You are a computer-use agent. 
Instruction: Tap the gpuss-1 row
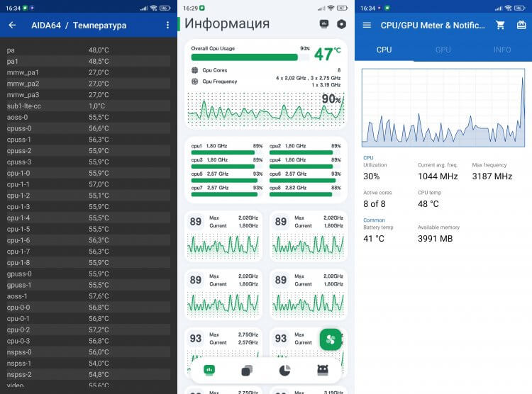click(x=88, y=285)
